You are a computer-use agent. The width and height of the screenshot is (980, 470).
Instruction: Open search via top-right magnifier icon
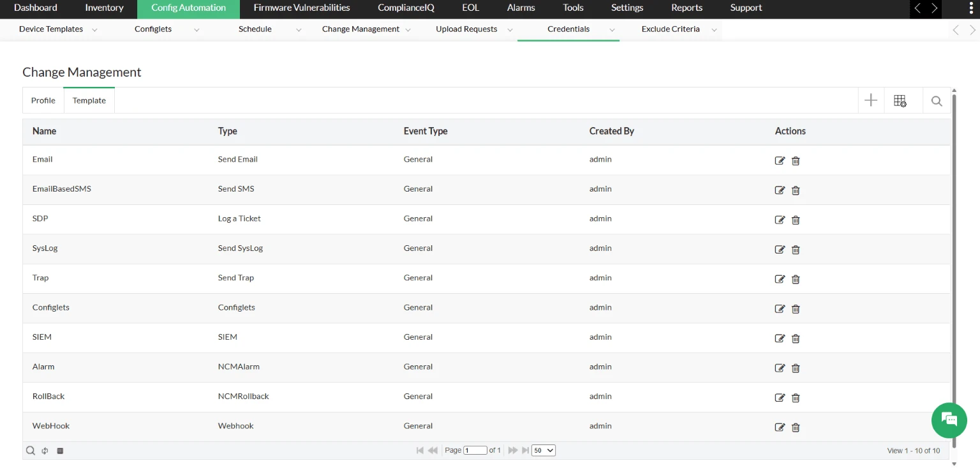click(x=937, y=101)
